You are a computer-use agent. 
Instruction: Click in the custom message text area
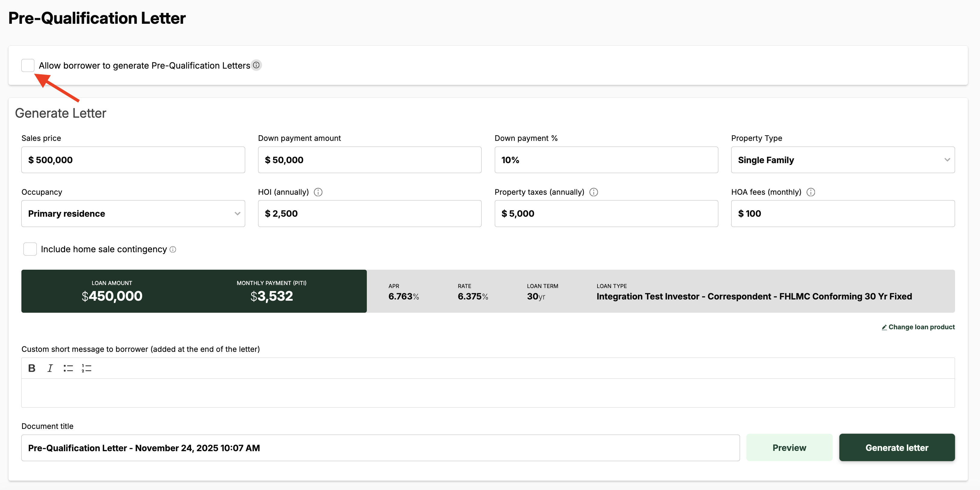pyautogui.click(x=488, y=392)
